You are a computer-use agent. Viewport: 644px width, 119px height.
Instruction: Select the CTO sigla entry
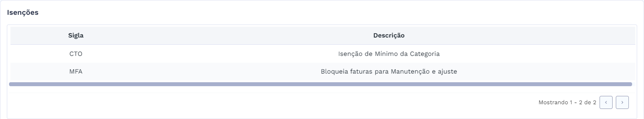coord(75,54)
